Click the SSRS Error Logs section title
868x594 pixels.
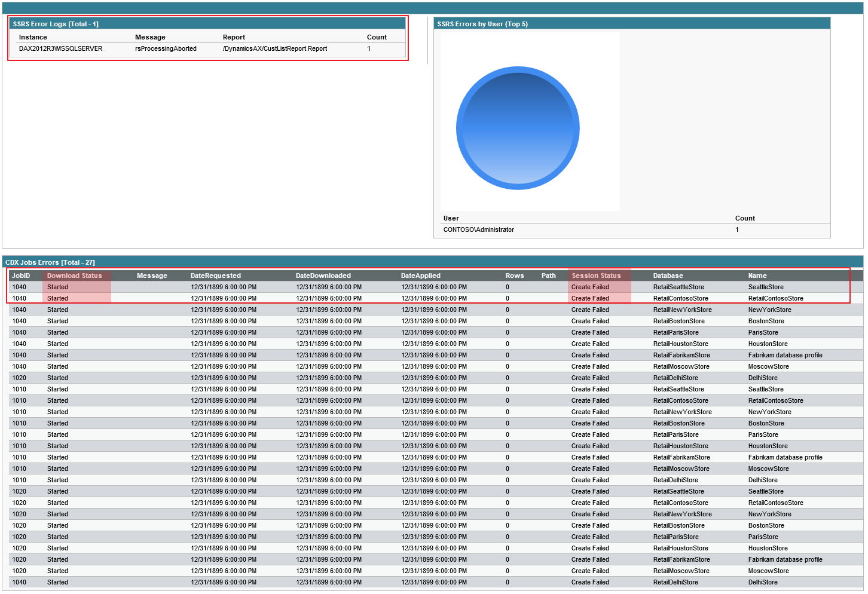tap(56, 24)
